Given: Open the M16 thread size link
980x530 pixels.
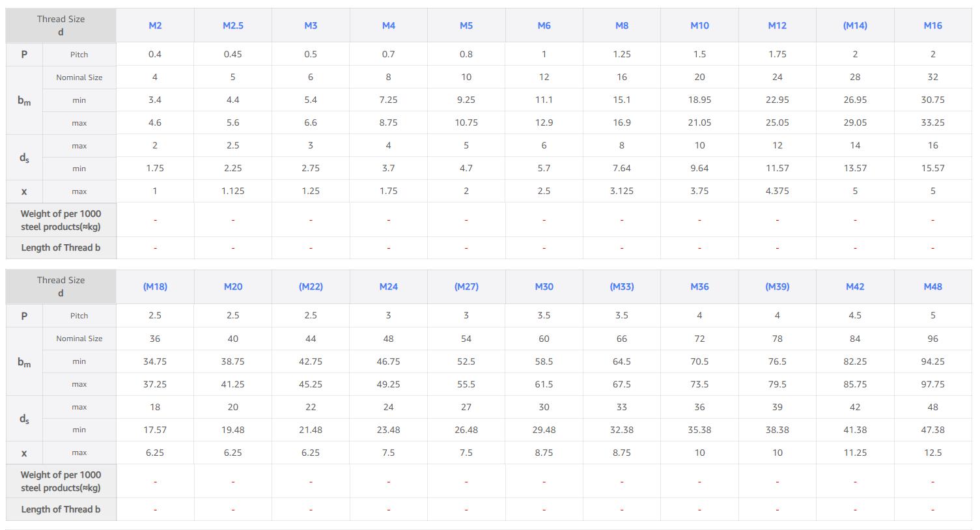Looking at the screenshot, I should (932, 25).
